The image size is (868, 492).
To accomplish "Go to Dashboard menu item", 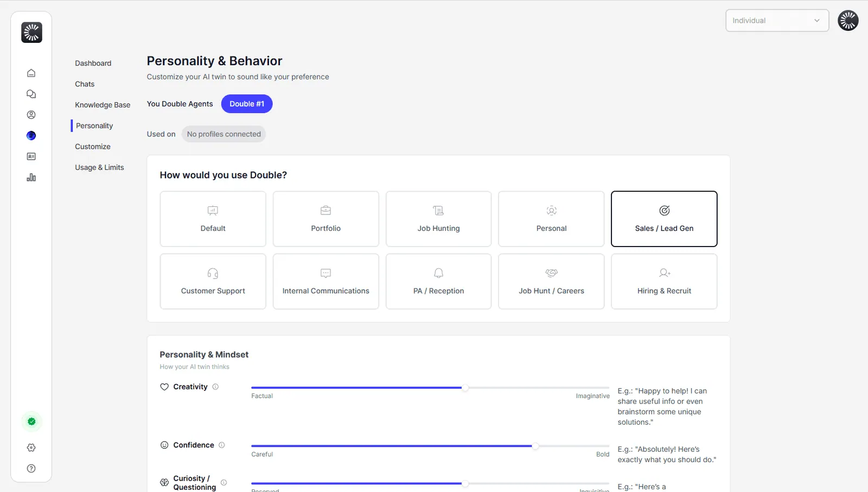I will pyautogui.click(x=93, y=64).
